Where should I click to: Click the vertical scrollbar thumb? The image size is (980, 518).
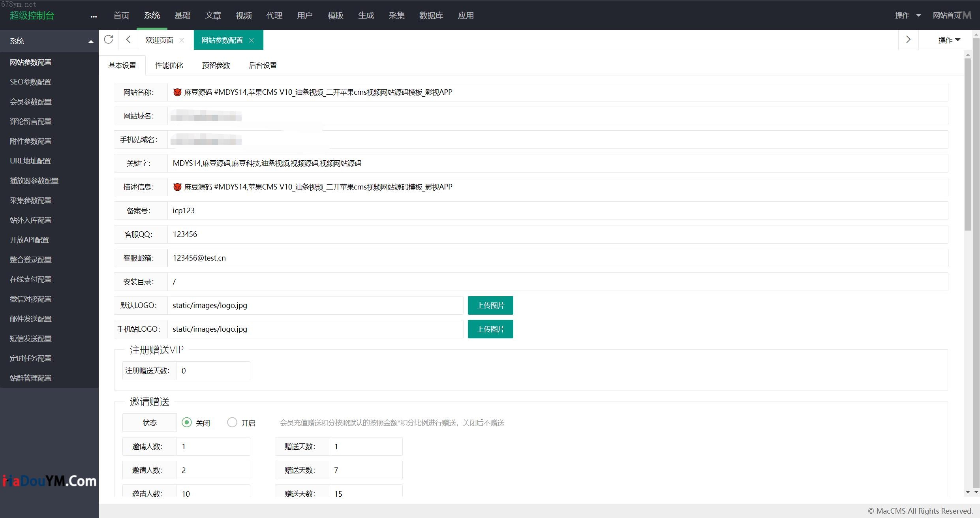click(967, 144)
